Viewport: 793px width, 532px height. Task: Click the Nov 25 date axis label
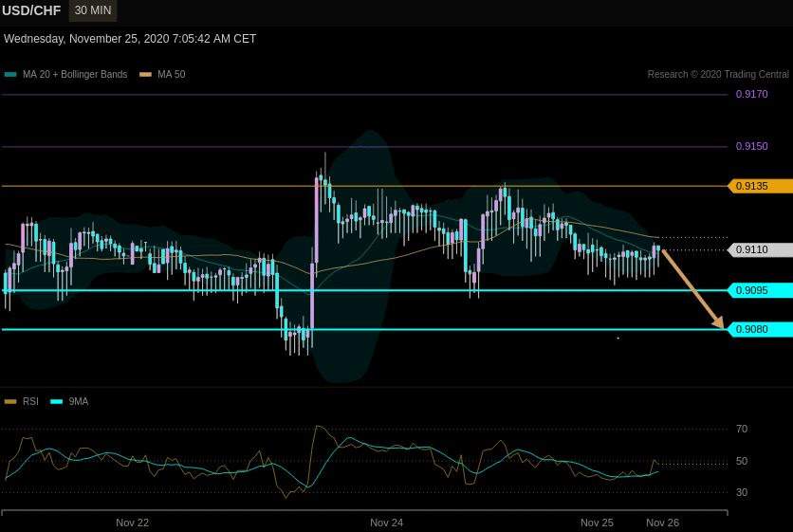[x=597, y=523]
